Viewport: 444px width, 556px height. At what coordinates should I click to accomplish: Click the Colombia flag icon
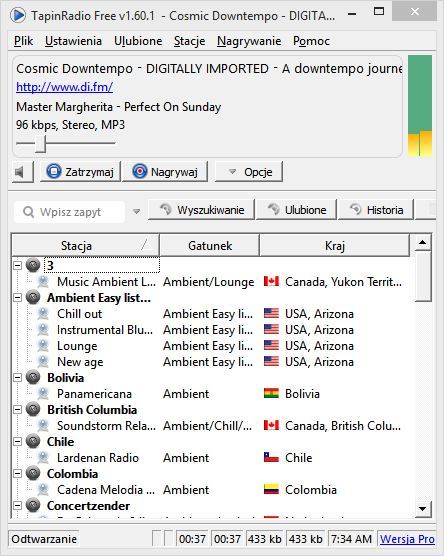(271, 490)
